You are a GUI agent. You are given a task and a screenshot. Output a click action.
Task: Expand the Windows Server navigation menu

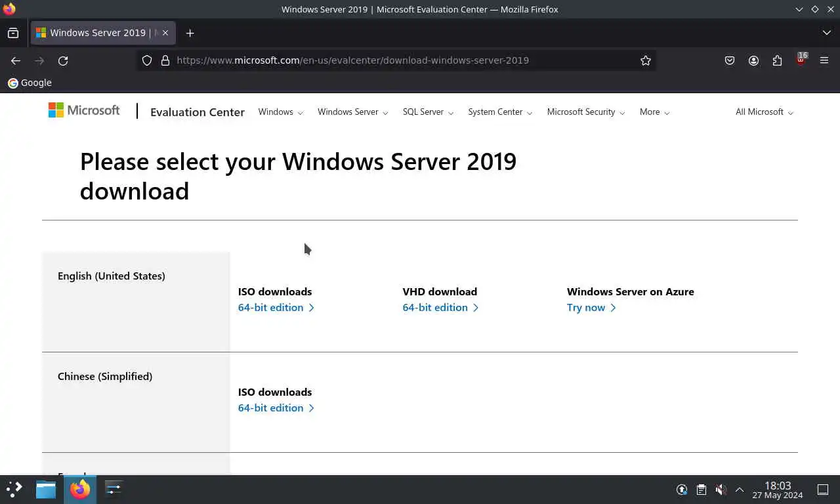click(x=353, y=112)
